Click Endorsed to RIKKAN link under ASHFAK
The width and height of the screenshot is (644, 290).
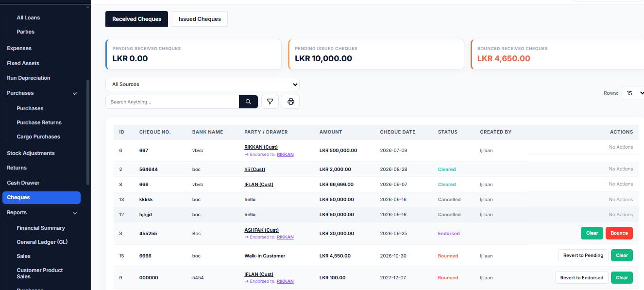[x=285, y=237]
